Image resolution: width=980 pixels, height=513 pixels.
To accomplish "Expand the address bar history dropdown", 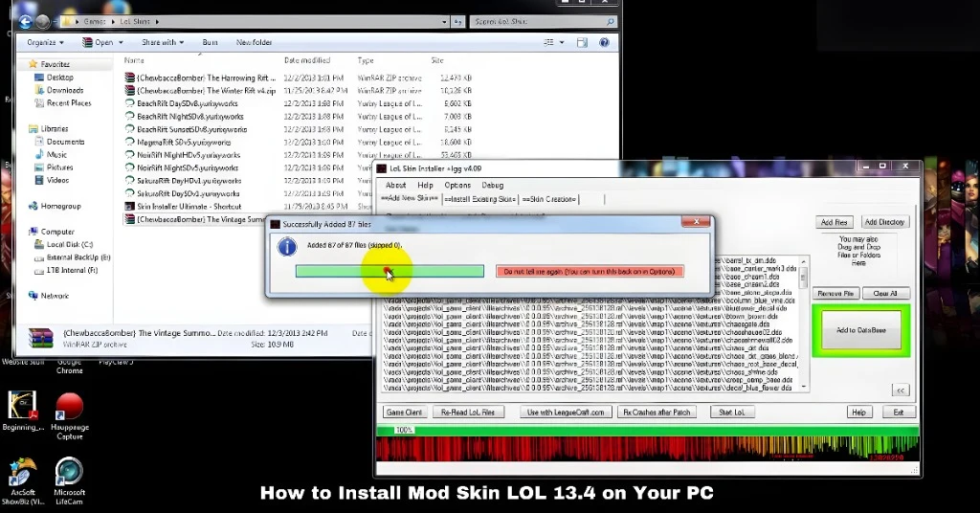I will (x=444, y=22).
